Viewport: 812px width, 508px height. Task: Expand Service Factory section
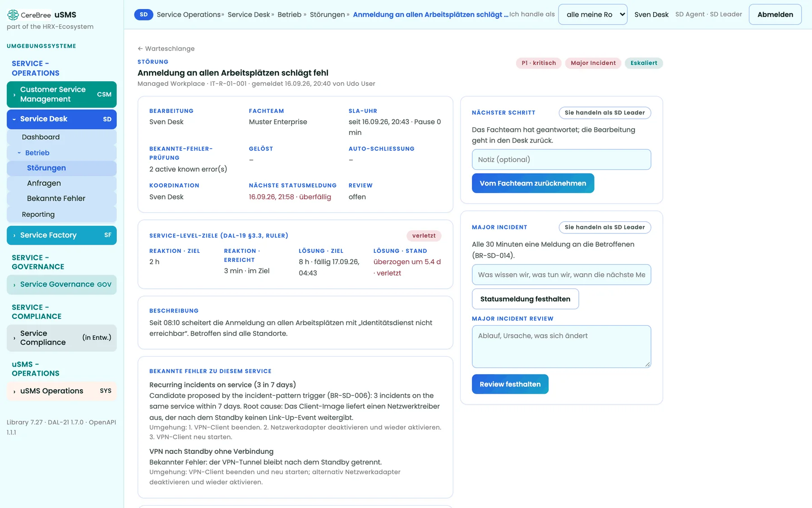coord(62,235)
